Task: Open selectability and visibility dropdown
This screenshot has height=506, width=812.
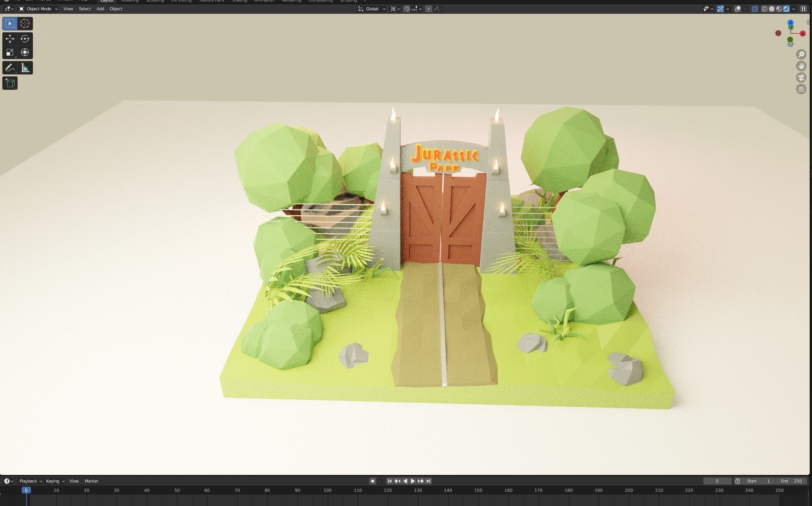Action: (x=708, y=9)
